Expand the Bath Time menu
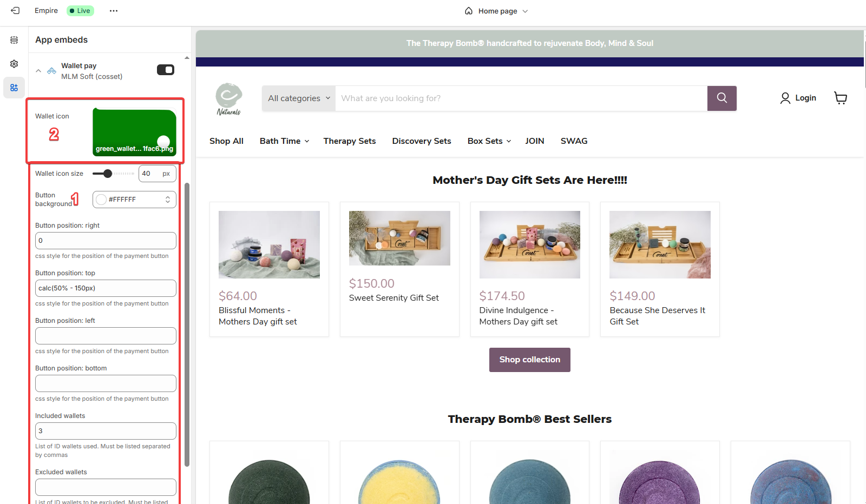 coord(284,141)
